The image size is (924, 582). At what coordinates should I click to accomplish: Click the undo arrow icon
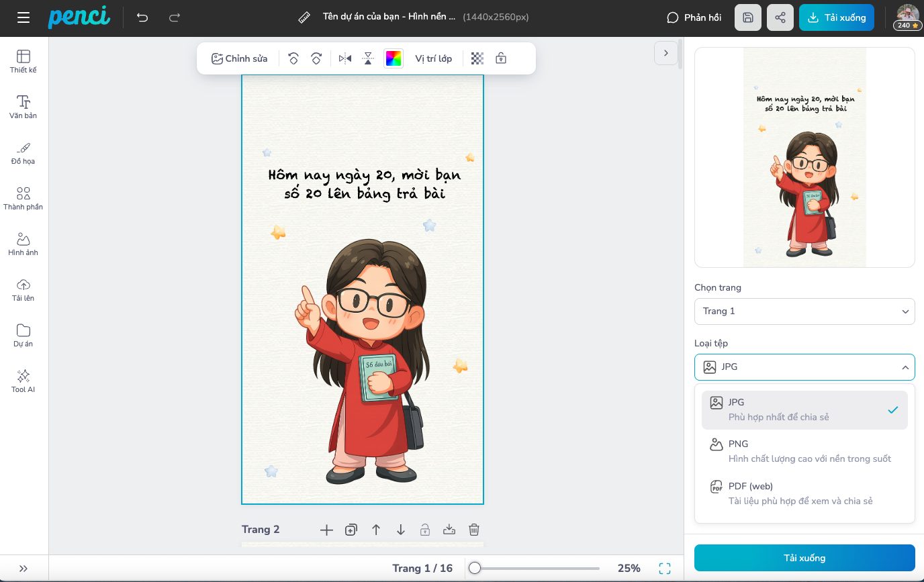pyautogui.click(x=142, y=17)
